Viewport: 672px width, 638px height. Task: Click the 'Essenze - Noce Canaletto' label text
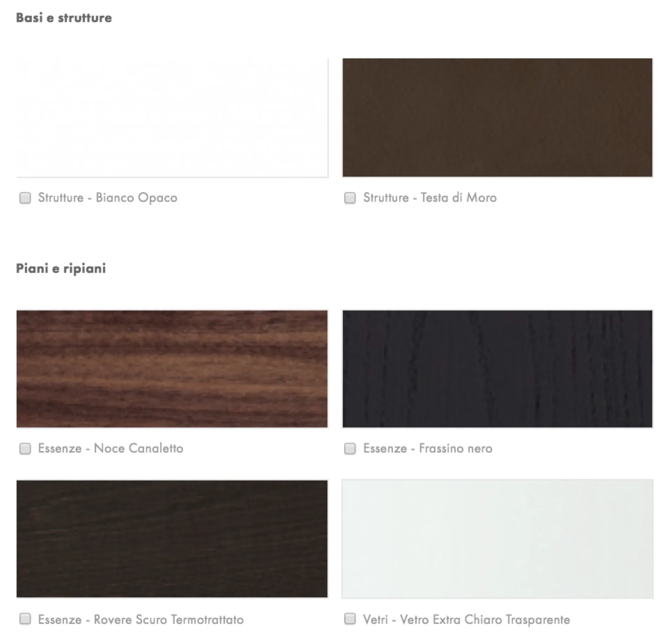pyautogui.click(x=111, y=448)
